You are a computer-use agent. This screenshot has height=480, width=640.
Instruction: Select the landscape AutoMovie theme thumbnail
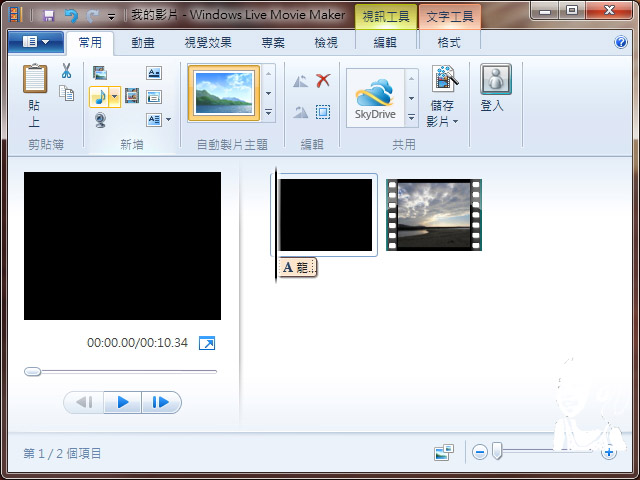coord(224,93)
